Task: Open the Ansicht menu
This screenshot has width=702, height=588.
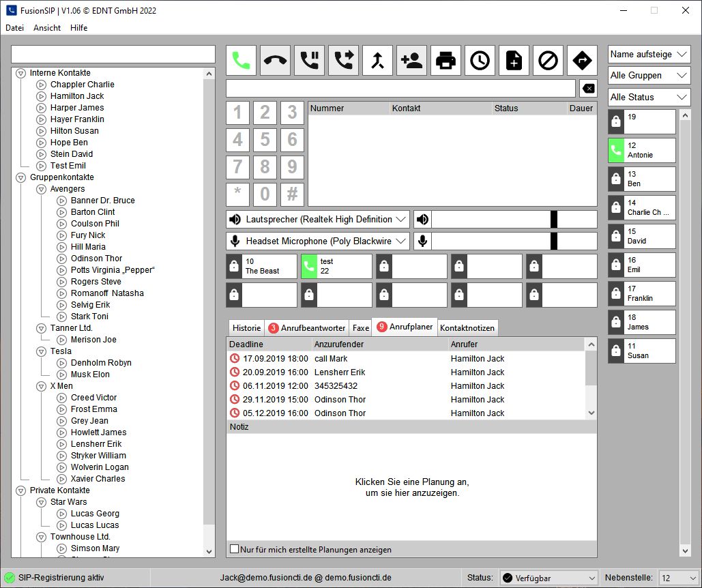Action: 47,28
